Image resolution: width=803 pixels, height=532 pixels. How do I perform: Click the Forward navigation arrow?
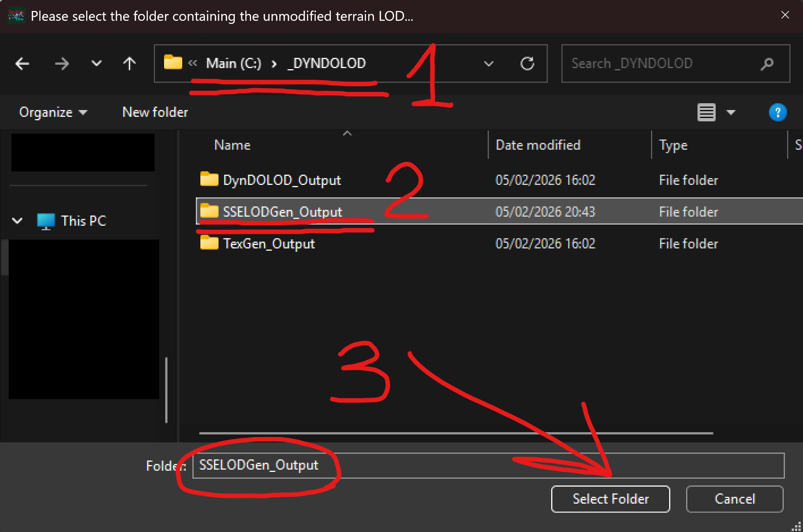[62, 64]
